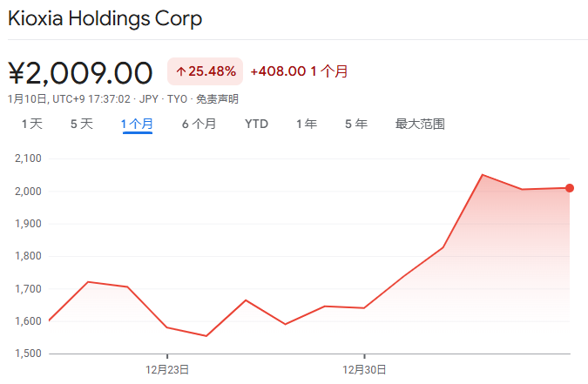Select the active 1个月 tab
Screen dimensions: 588x384
pyautogui.click(x=137, y=124)
